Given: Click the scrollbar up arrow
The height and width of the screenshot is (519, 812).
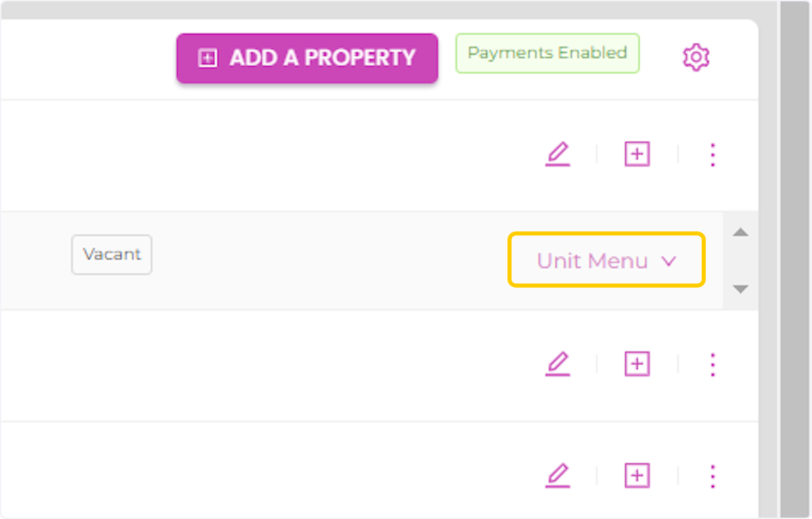Looking at the screenshot, I should tap(740, 232).
